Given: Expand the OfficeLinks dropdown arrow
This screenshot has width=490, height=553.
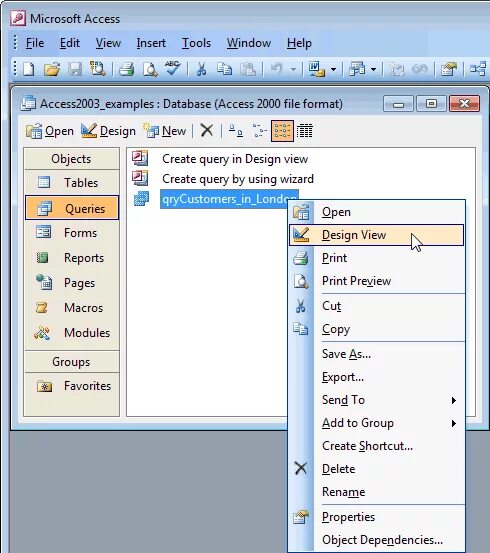Looking at the screenshot, I should tap(333, 69).
